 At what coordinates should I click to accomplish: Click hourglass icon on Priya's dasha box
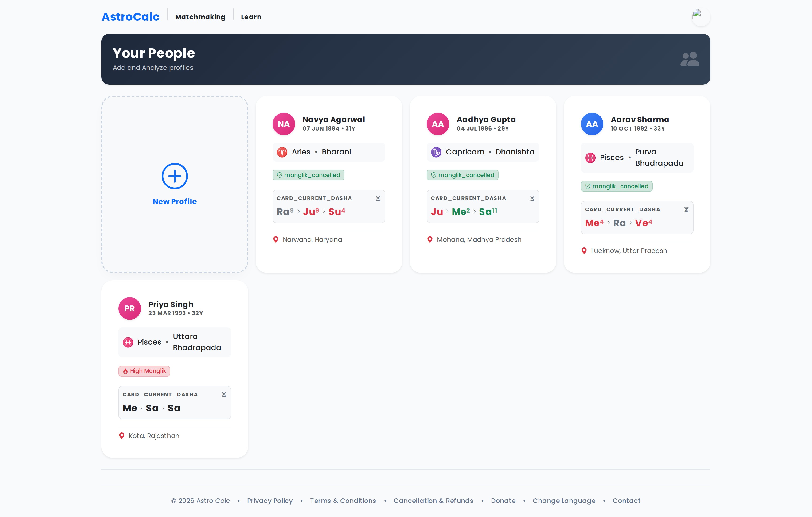(224, 394)
